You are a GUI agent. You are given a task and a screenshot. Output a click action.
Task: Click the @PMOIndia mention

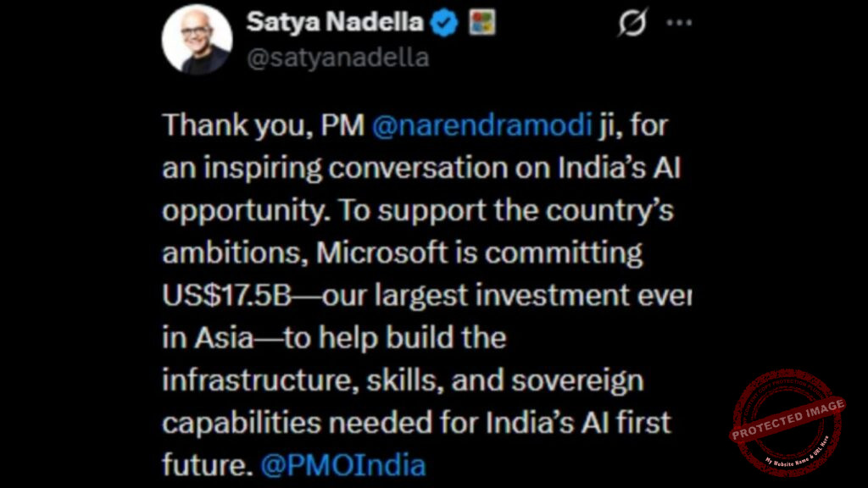(x=342, y=464)
